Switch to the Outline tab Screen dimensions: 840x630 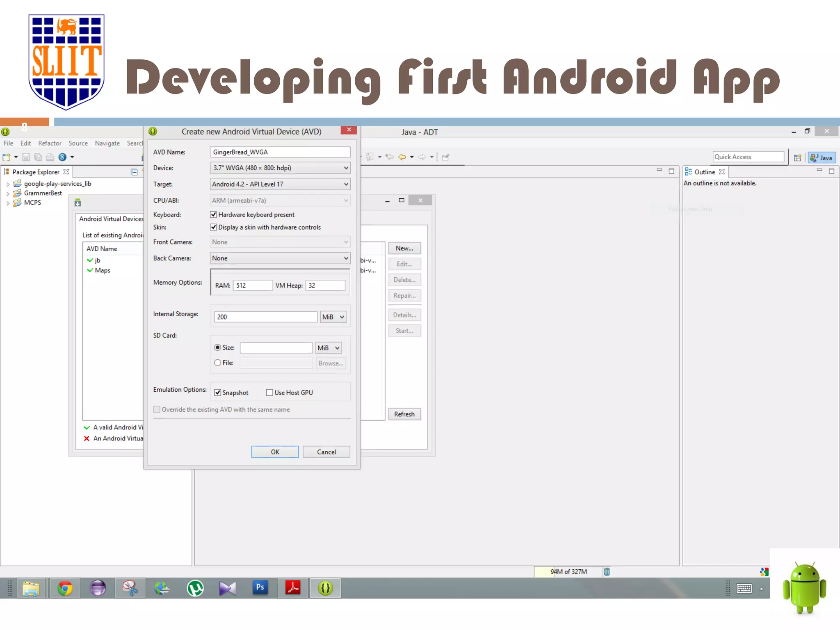click(704, 172)
